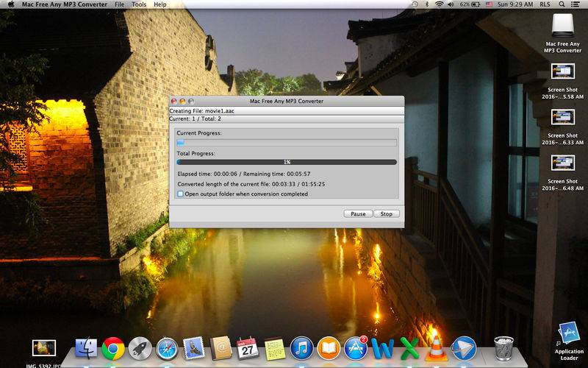
Task: Open Safari from the Dock
Action: tap(167, 348)
